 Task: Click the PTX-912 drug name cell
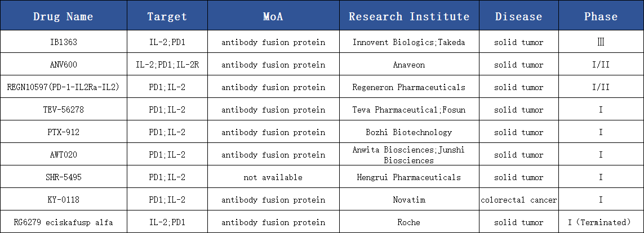63,132
